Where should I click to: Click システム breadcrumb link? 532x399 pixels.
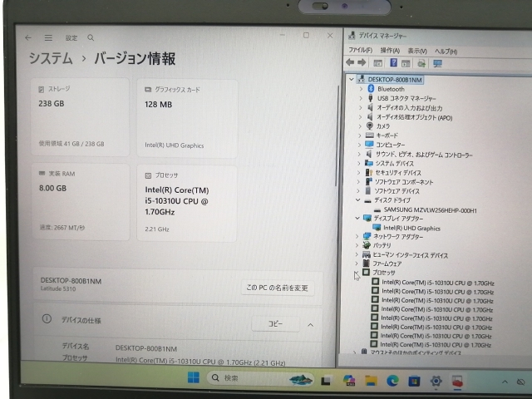point(51,58)
